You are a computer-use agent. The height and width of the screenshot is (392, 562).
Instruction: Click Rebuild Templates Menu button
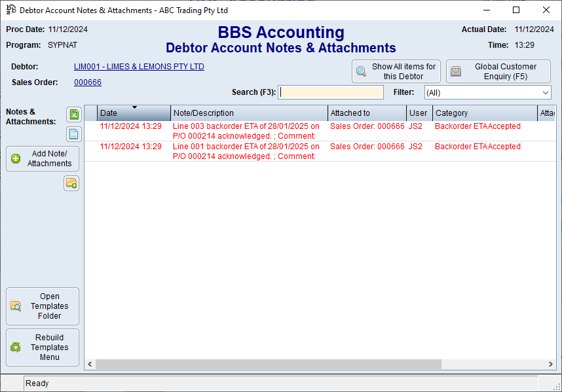click(43, 347)
